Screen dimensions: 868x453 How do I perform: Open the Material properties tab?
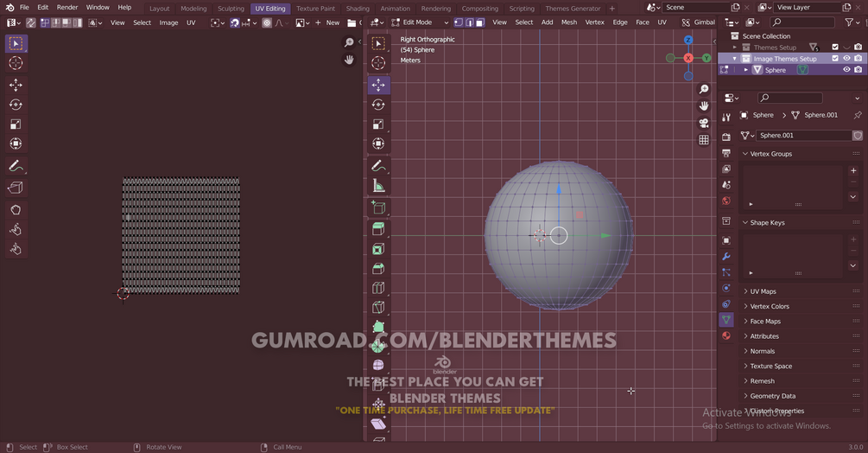pyautogui.click(x=726, y=335)
